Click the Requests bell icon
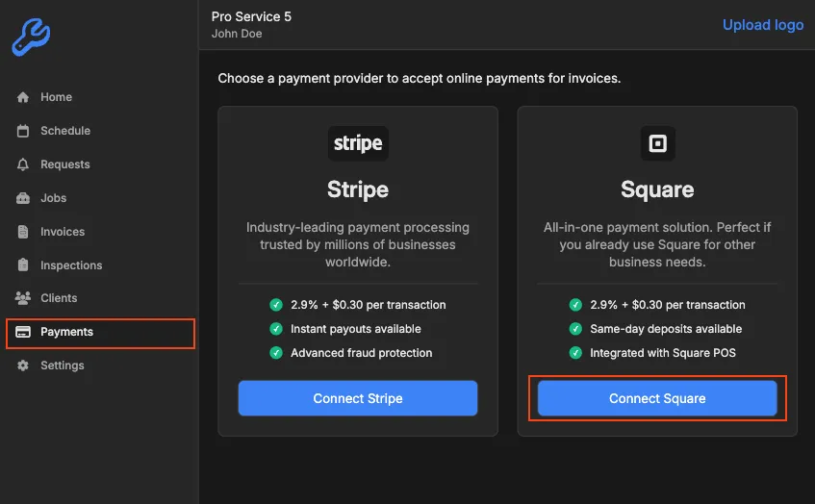The height and width of the screenshot is (504, 815). coord(23,164)
